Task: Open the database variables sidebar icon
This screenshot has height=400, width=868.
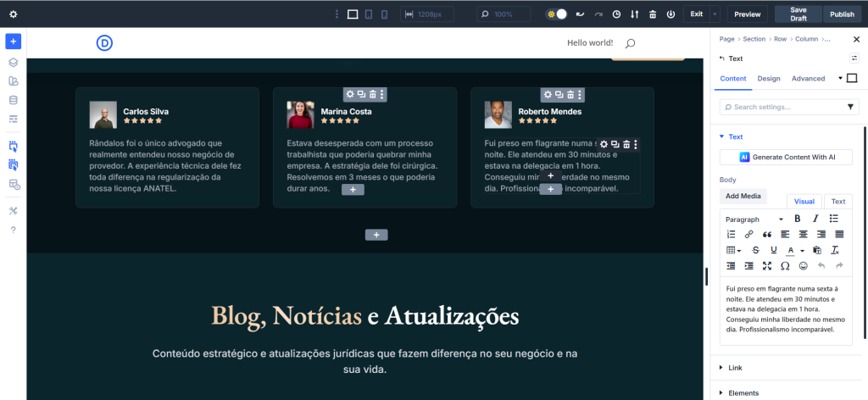Action: 14,100
